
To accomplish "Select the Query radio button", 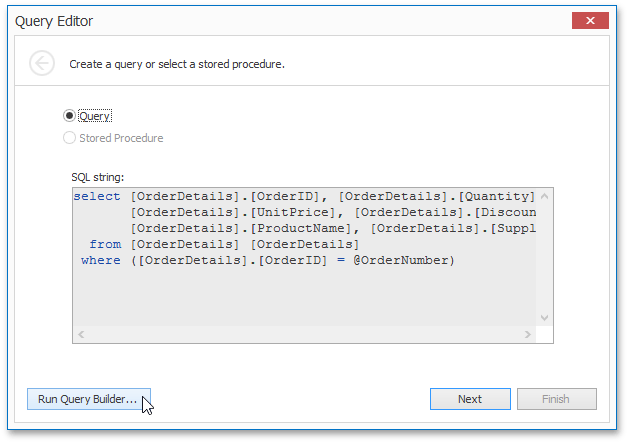I will click(69, 116).
